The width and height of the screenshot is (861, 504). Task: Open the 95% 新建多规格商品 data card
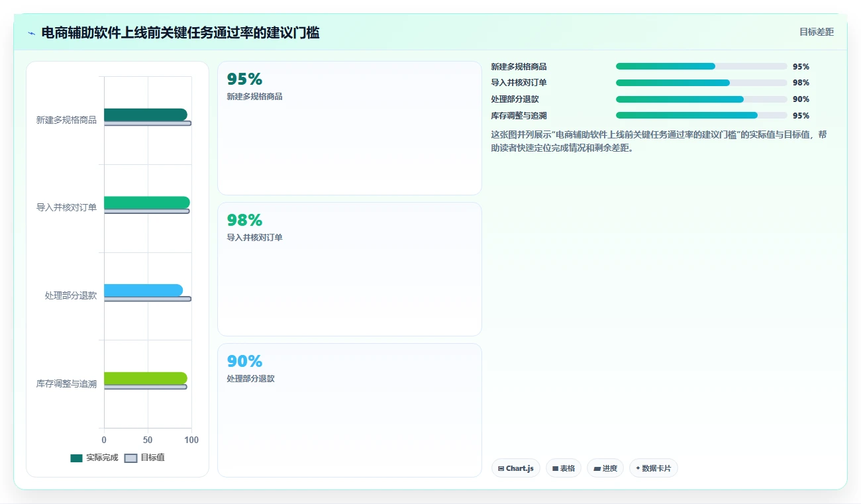350,128
